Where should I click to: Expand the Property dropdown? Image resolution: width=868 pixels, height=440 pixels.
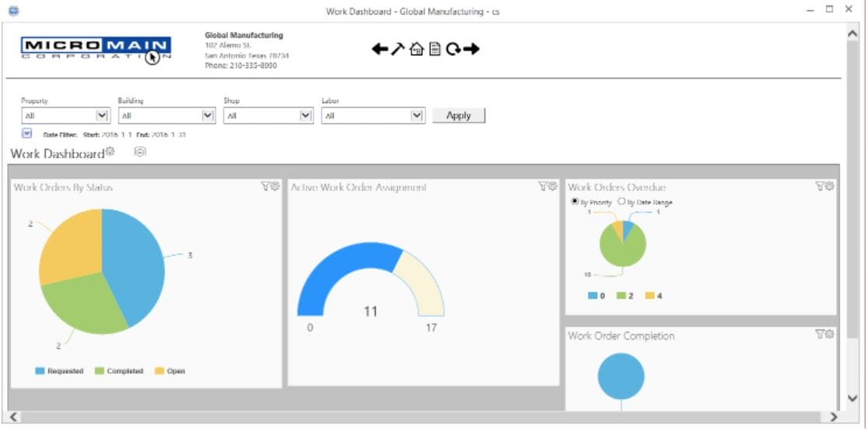pos(101,116)
